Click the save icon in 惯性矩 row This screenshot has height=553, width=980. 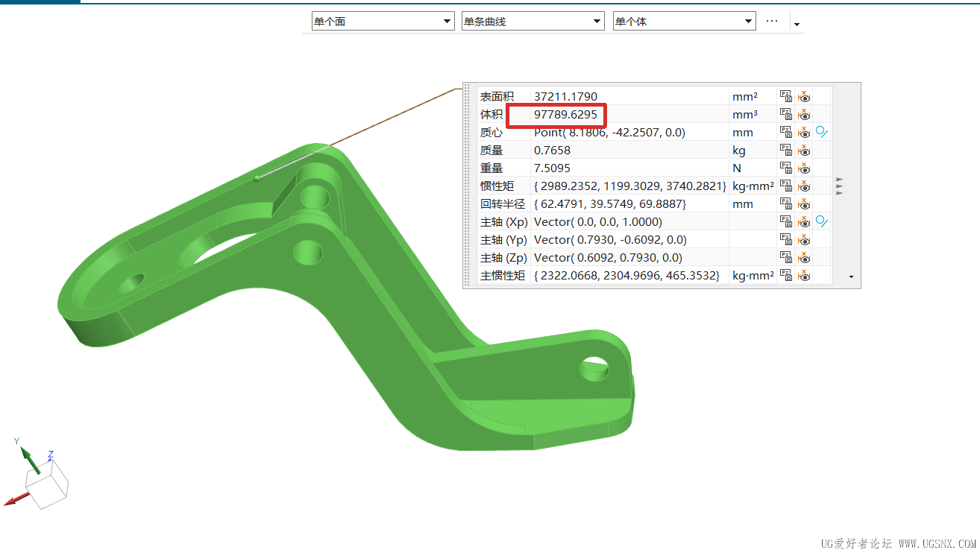coord(786,186)
